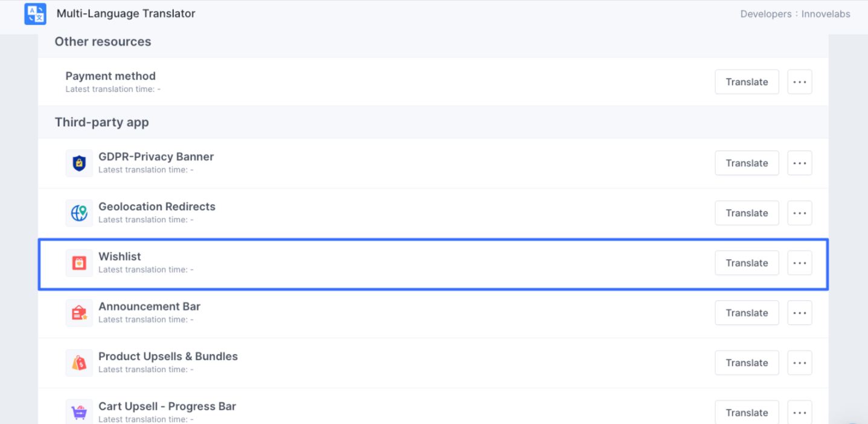868x424 pixels.
Task: Open the Payment method row menu
Action: 799,82
